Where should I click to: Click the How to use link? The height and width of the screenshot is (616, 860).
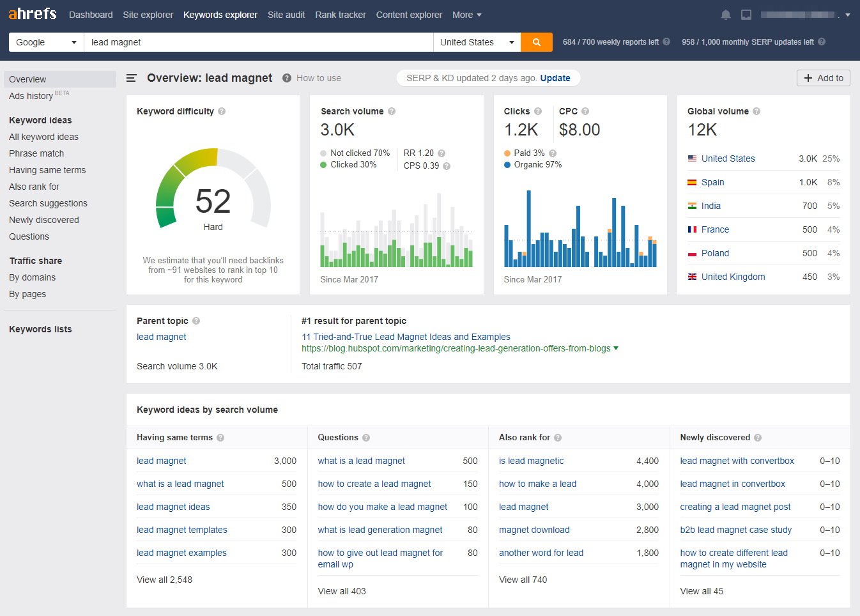point(319,78)
